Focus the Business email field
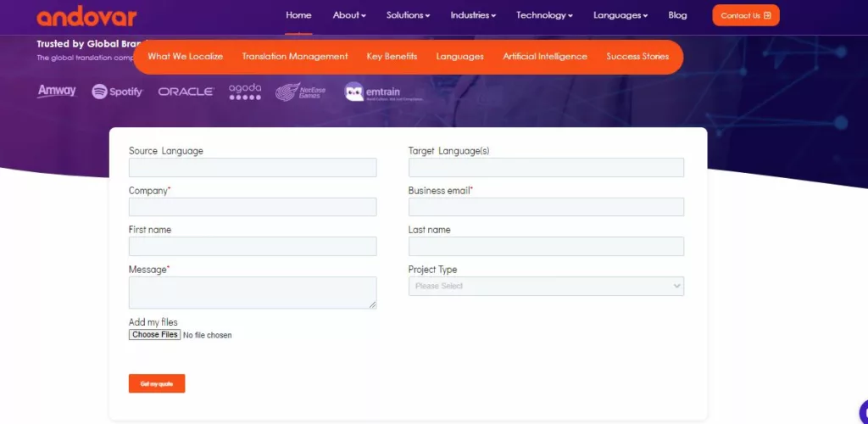868x424 pixels. (547, 207)
